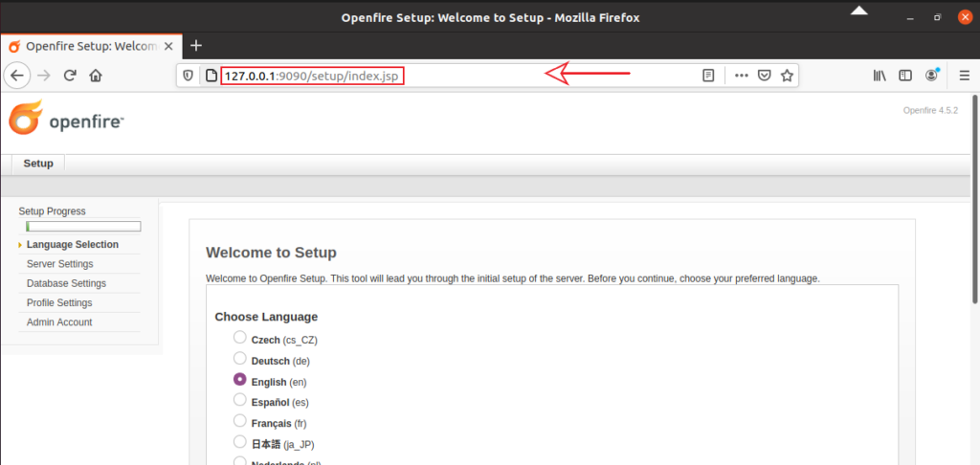Click the forward navigation arrow
The width and height of the screenshot is (980, 465).
click(x=44, y=76)
